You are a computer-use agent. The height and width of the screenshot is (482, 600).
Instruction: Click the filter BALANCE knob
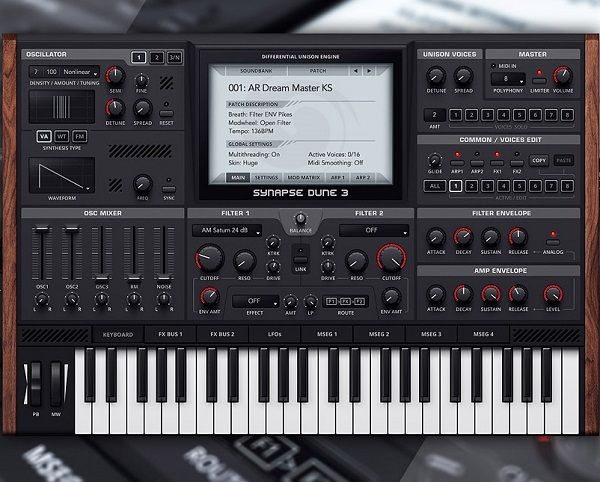(x=300, y=218)
